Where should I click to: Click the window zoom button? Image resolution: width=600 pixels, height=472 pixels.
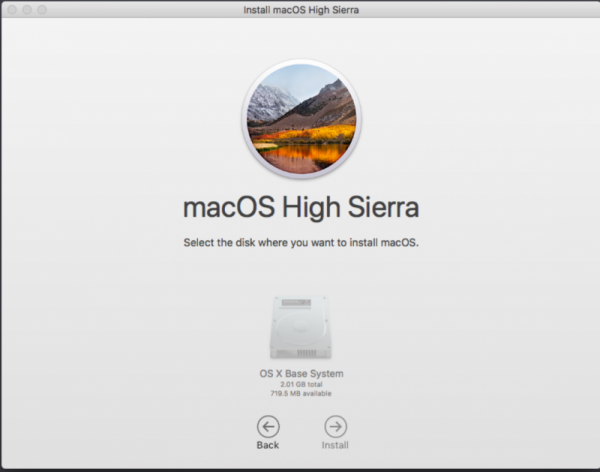pyautogui.click(x=42, y=10)
